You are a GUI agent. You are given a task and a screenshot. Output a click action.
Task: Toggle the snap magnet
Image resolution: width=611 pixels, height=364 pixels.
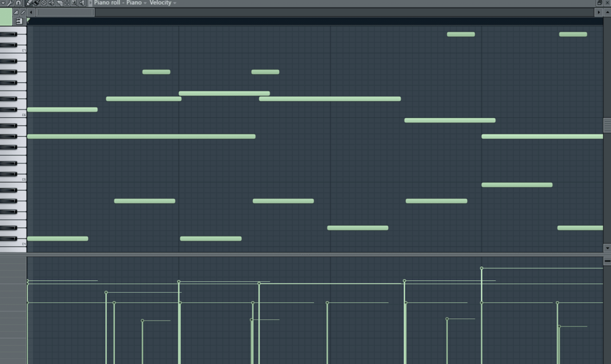coord(18,3)
